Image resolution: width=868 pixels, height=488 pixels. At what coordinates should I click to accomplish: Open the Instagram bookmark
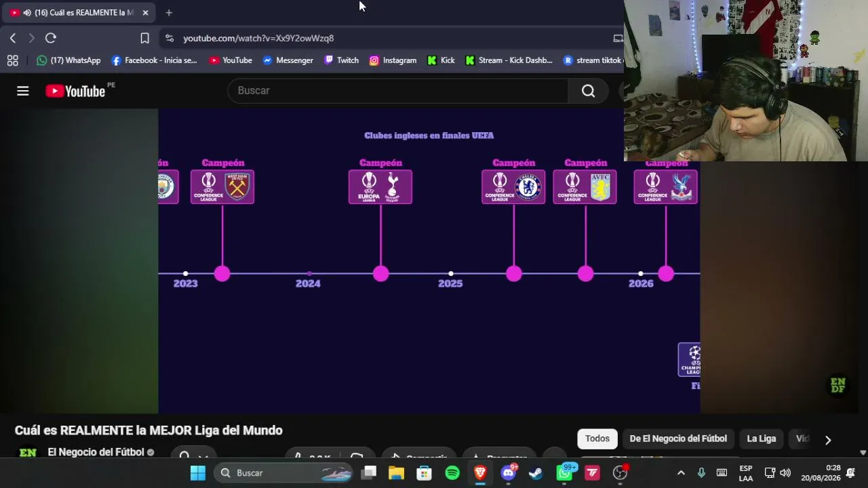click(x=393, y=60)
